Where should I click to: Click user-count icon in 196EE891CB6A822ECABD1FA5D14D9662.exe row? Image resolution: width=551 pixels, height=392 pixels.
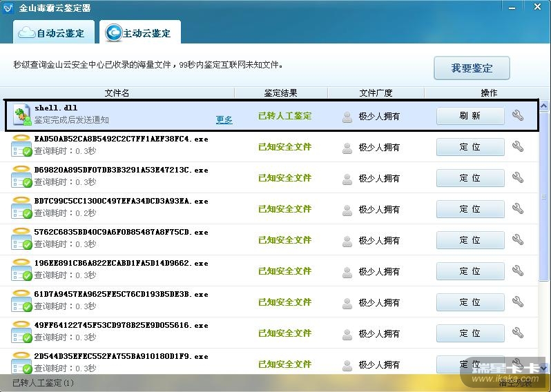347,272
